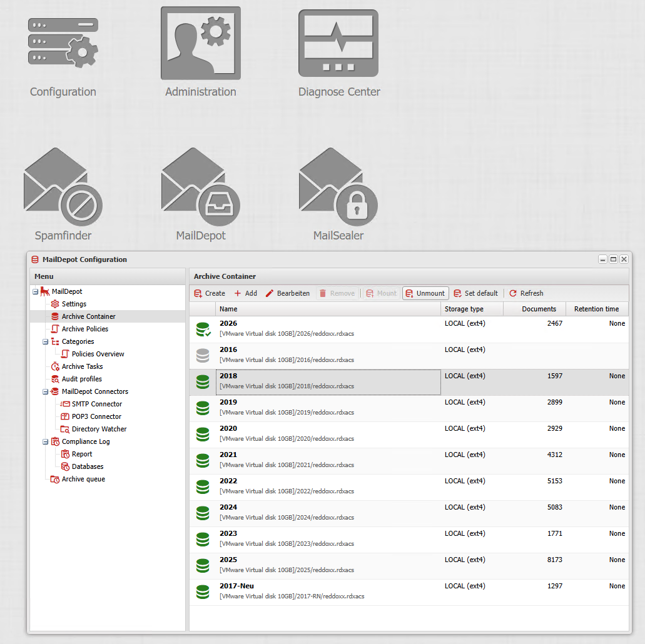This screenshot has height=644, width=645.
Task: Collapse the MailDepot Connectors tree node
Action: (x=46, y=392)
